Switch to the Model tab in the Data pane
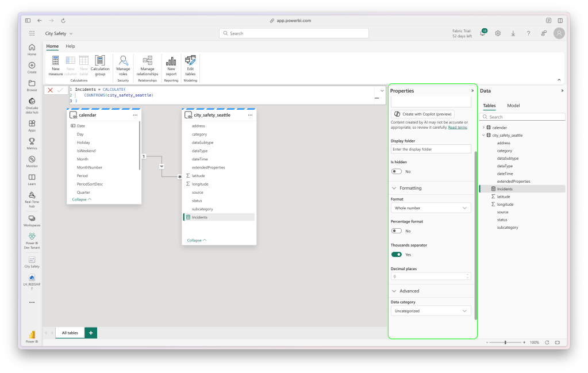The height and width of the screenshot is (373, 588). [x=513, y=106]
